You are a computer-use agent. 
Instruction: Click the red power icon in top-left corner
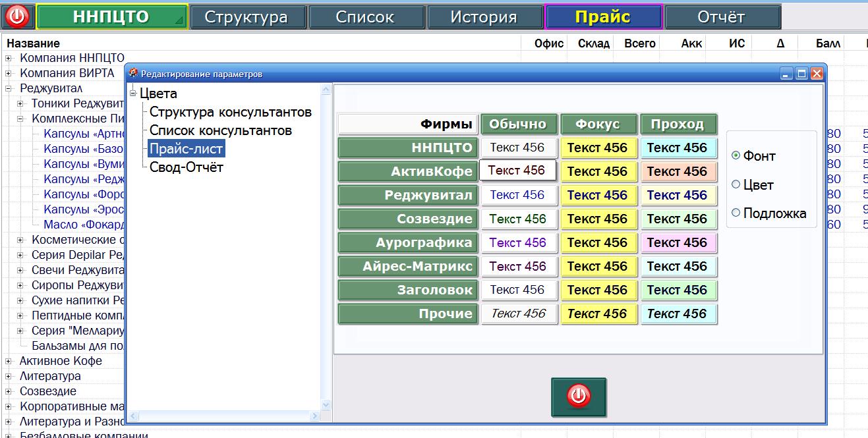(18, 16)
